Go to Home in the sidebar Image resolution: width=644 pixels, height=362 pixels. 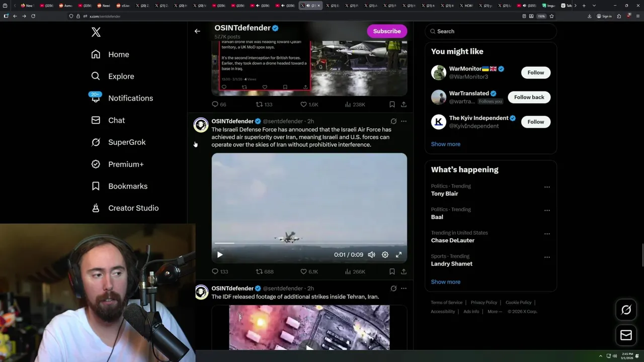click(110, 54)
